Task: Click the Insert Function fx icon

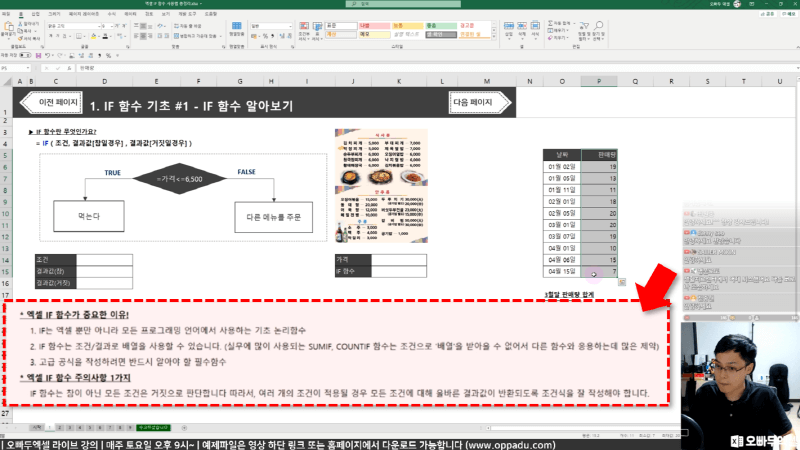Action: 69,68
